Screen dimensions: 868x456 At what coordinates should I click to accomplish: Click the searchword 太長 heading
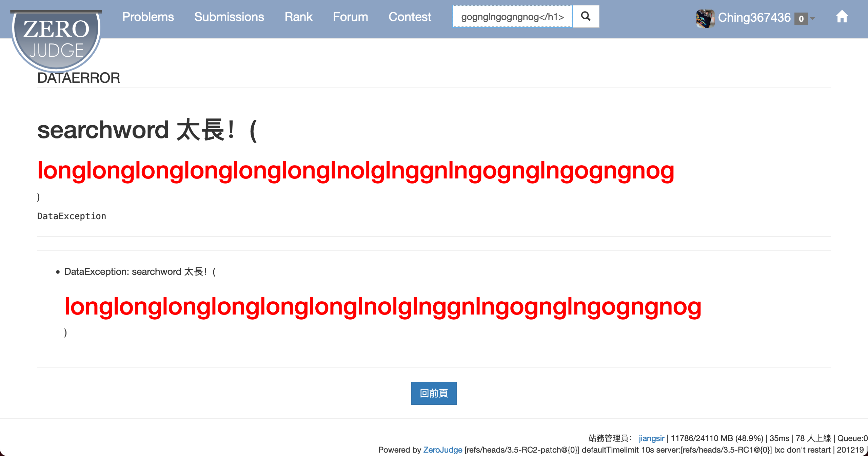[147, 130]
